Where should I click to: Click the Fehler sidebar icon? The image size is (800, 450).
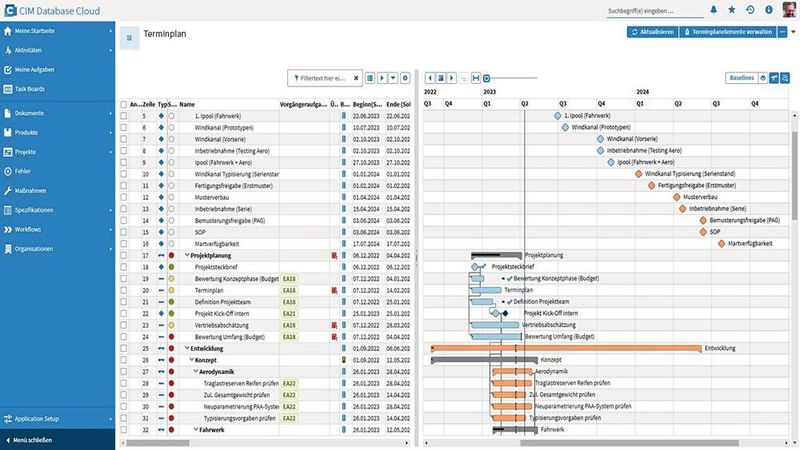click(8, 171)
